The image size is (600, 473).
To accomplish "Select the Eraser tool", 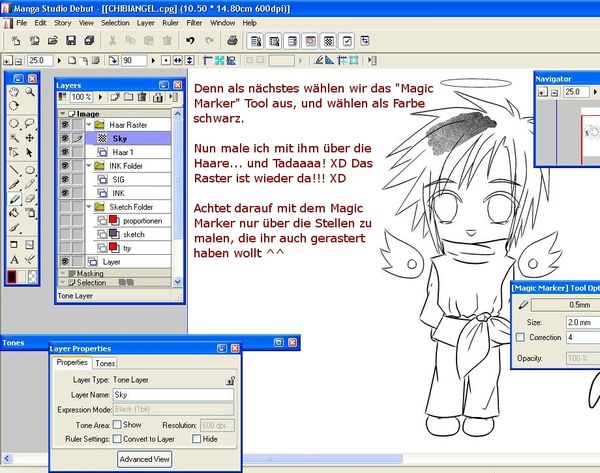I will (x=30, y=199).
